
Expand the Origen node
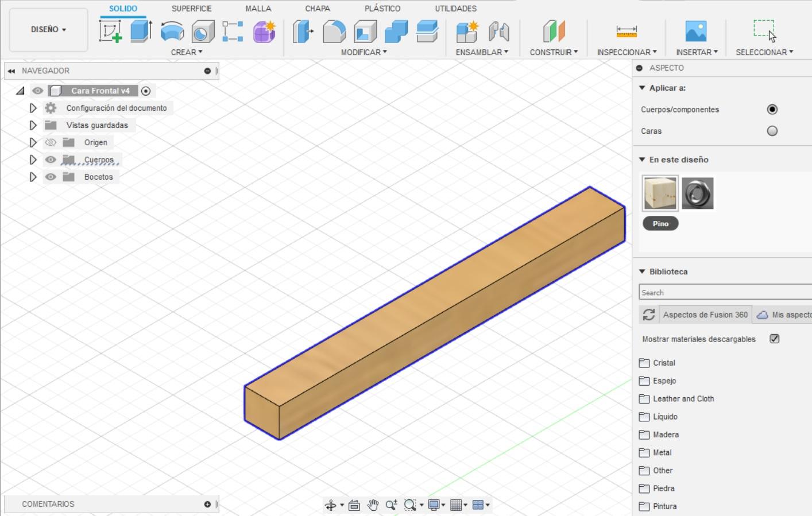pos(33,142)
